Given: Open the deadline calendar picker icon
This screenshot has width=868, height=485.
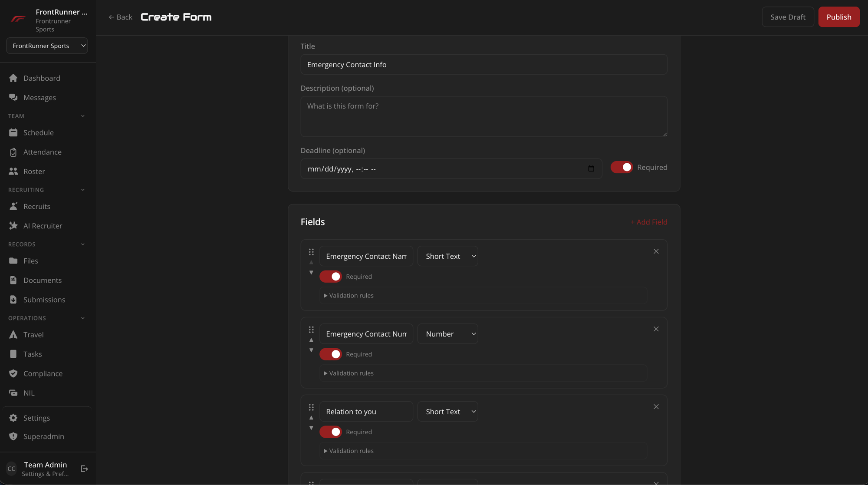Looking at the screenshot, I should pos(591,168).
